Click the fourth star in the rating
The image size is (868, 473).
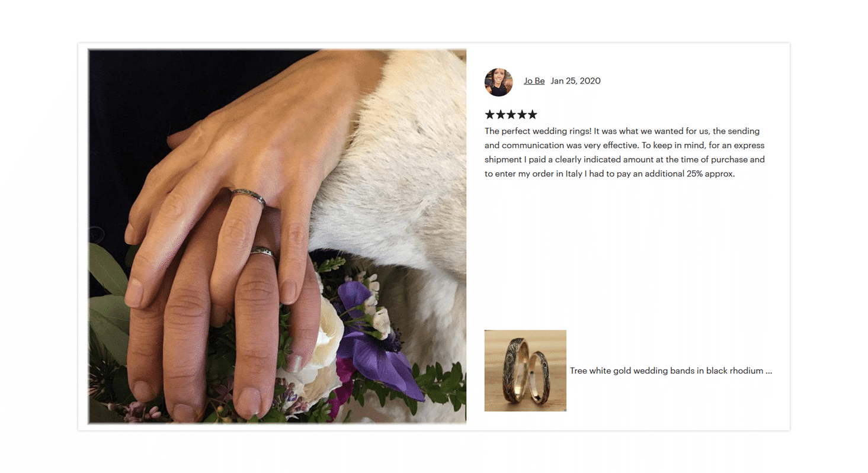tap(521, 115)
